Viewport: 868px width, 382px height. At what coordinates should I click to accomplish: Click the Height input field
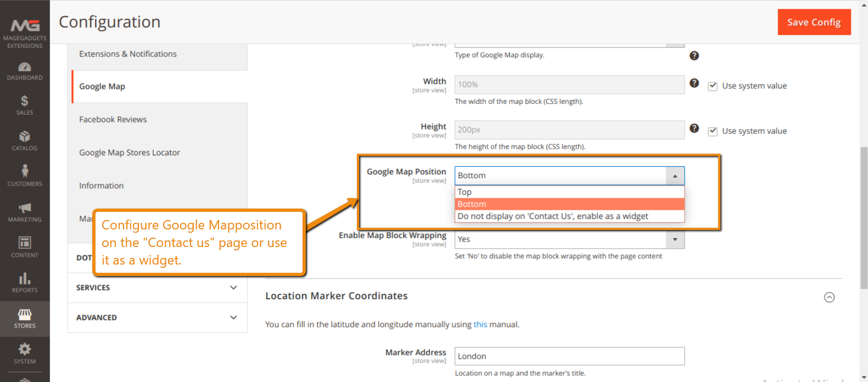(x=569, y=130)
